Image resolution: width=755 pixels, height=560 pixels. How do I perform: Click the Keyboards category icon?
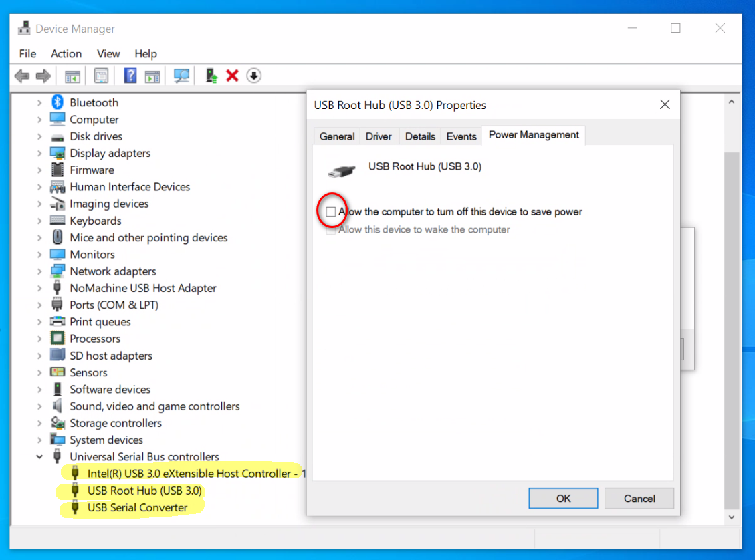pyautogui.click(x=58, y=221)
